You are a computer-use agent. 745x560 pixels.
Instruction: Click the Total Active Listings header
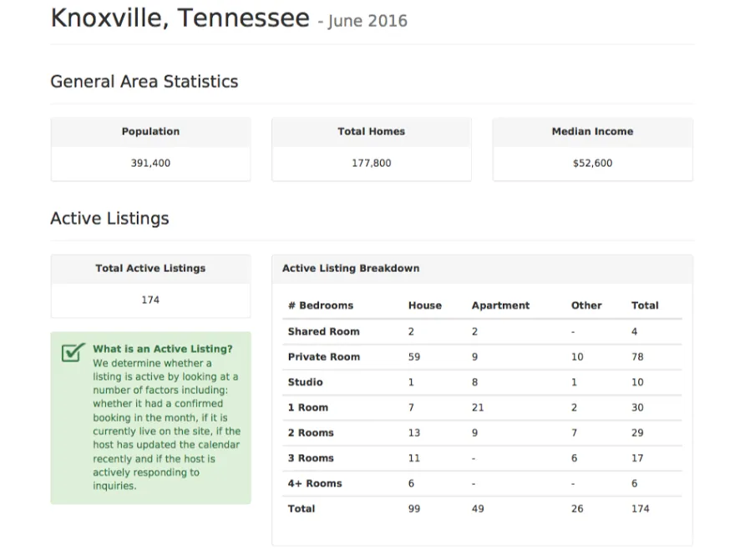point(150,268)
